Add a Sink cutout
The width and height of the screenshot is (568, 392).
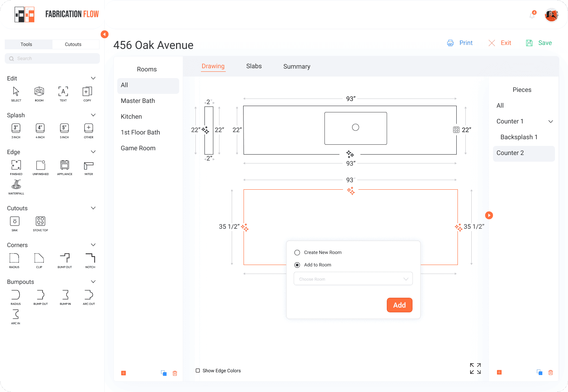pos(15,224)
